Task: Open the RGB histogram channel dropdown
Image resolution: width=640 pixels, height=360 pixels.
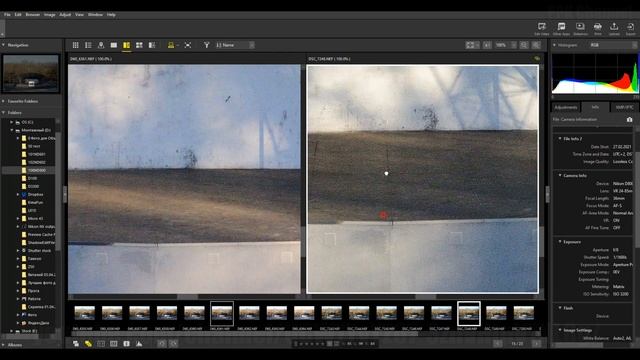Action: click(x=612, y=45)
